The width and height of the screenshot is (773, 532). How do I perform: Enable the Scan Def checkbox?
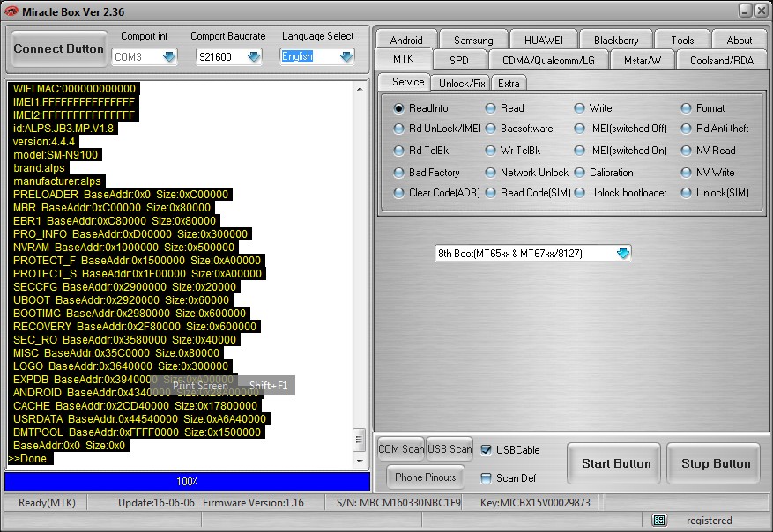(x=486, y=477)
